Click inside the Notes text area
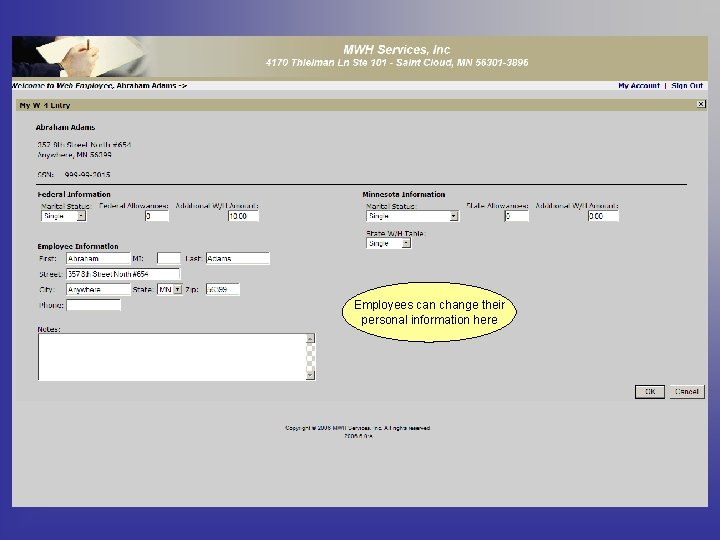The image size is (720, 540). (x=172, y=357)
